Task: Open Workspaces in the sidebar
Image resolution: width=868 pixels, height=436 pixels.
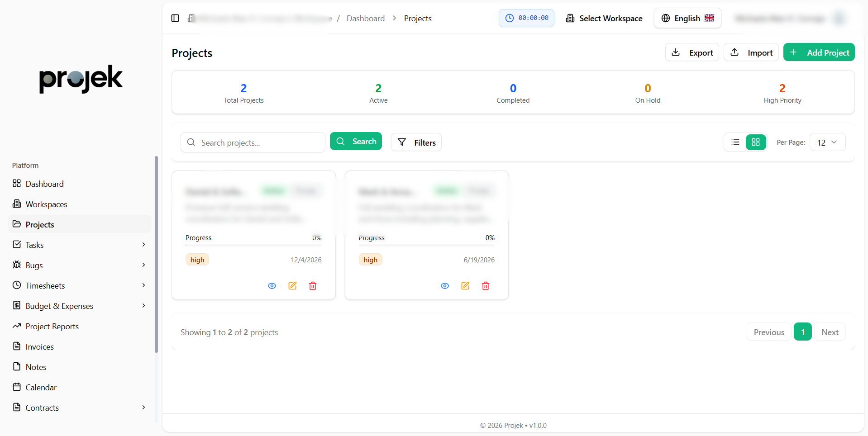Action: tap(46, 204)
